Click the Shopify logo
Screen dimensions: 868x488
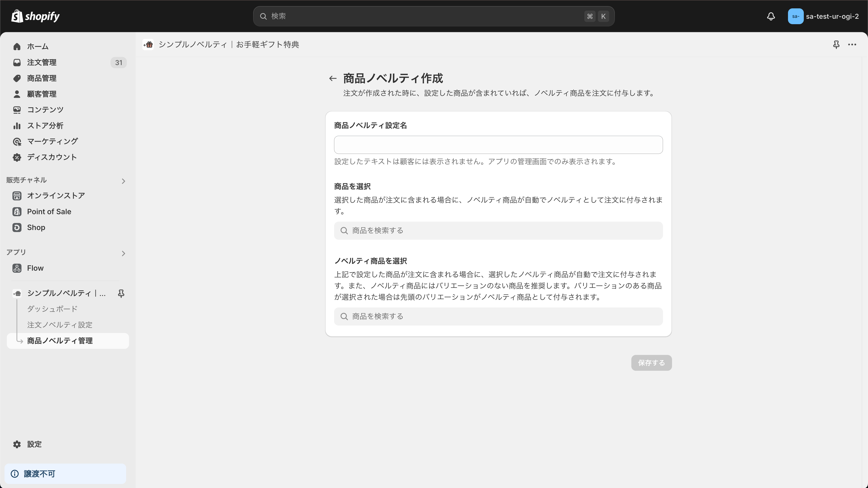(35, 16)
